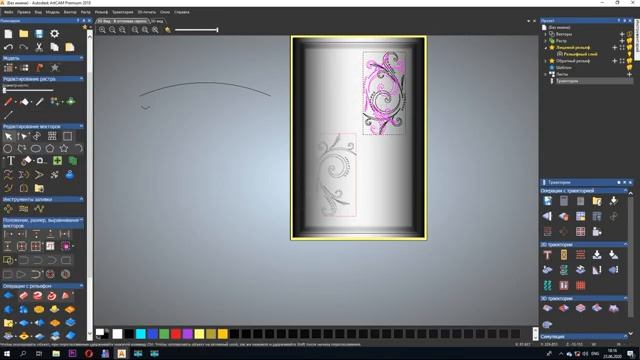Screen dimensions: 640x360
Task: Click zoom out magnifier in view toolbar
Action: pos(112,30)
